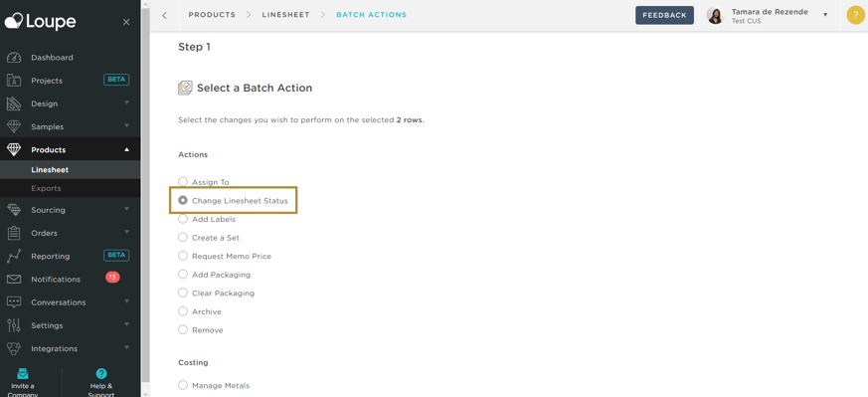The height and width of the screenshot is (397, 868).
Task: Click BATCH ACTIONS in the breadcrumb
Action: 372,15
